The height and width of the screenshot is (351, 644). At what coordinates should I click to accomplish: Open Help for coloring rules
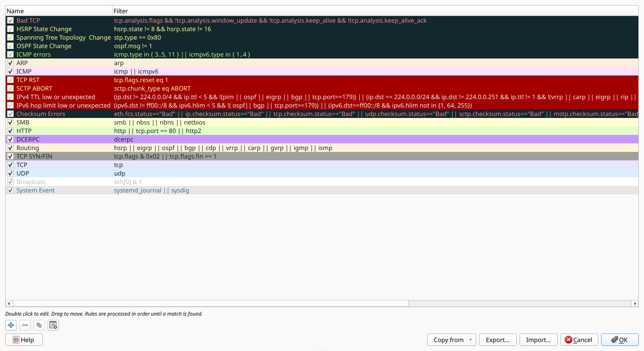pos(24,340)
